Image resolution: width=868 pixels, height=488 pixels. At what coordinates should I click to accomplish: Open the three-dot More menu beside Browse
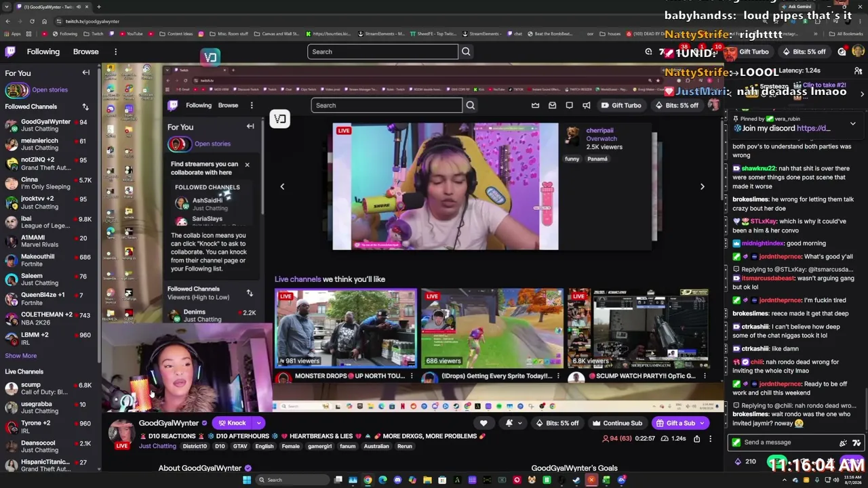pos(115,52)
